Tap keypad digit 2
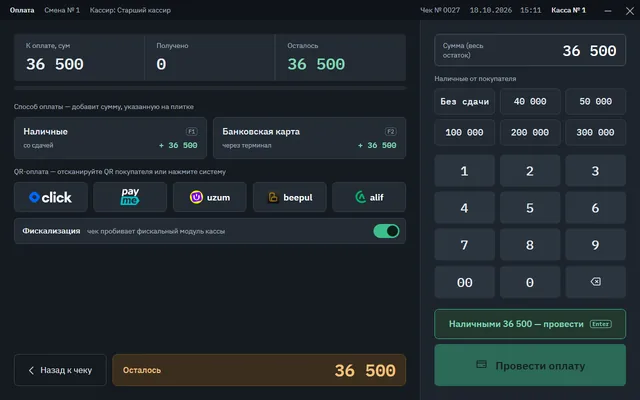The height and width of the screenshot is (400, 640). tap(530, 171)
